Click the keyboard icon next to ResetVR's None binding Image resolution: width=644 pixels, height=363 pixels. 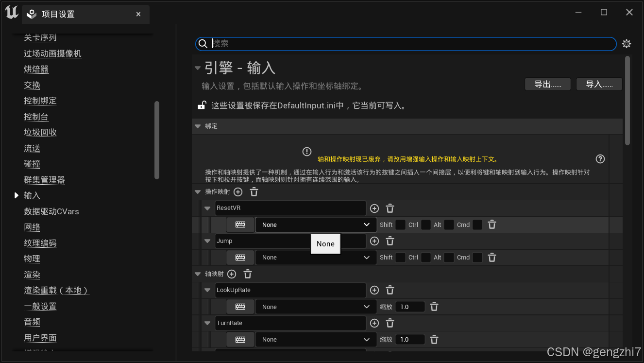click(240, 225)
